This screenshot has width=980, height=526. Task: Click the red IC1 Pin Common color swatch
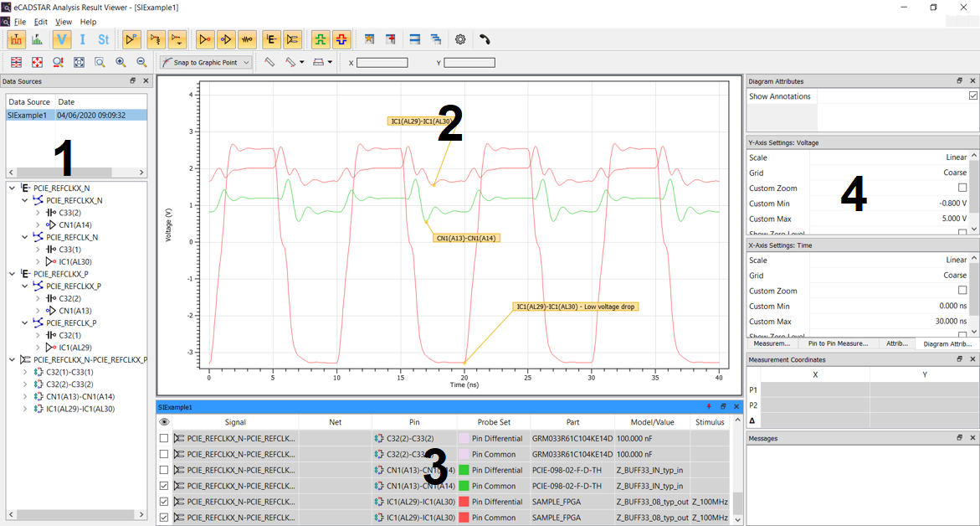coord(464,518)
